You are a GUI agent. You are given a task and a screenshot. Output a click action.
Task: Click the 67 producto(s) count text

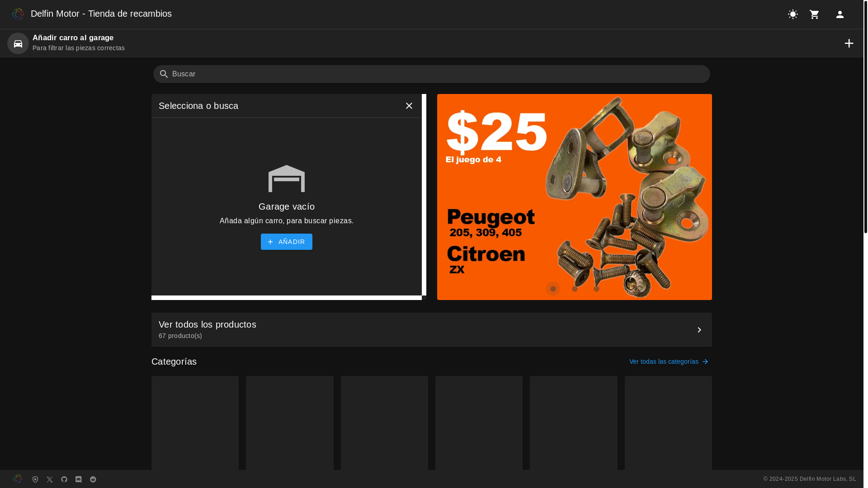(x=180, y=336)
